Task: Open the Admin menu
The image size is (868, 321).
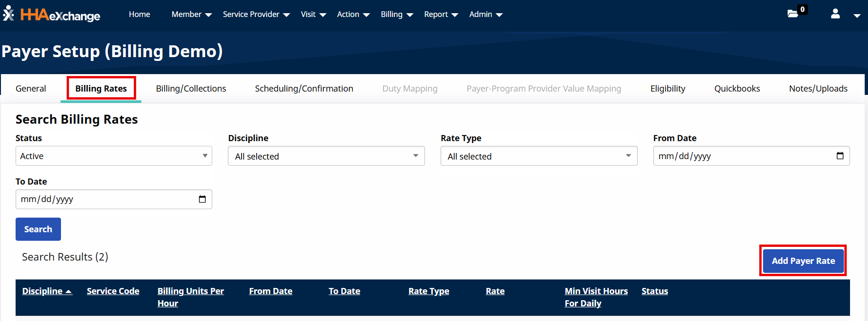Action: (x=486, y=15)
